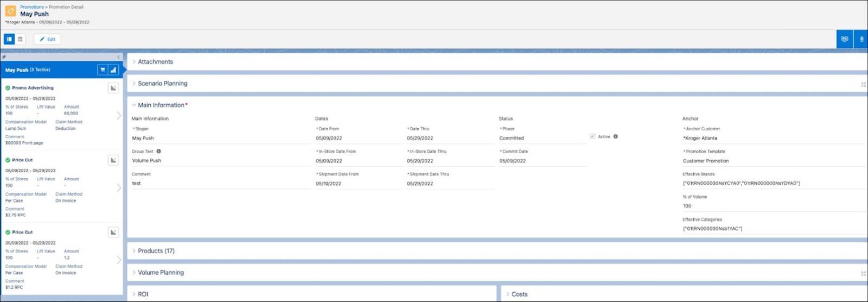The width and height of the screenshot is (868, 302).
Task: Click the pin icon atop the tactics sidebar
Action: click(x=4, y=56)
